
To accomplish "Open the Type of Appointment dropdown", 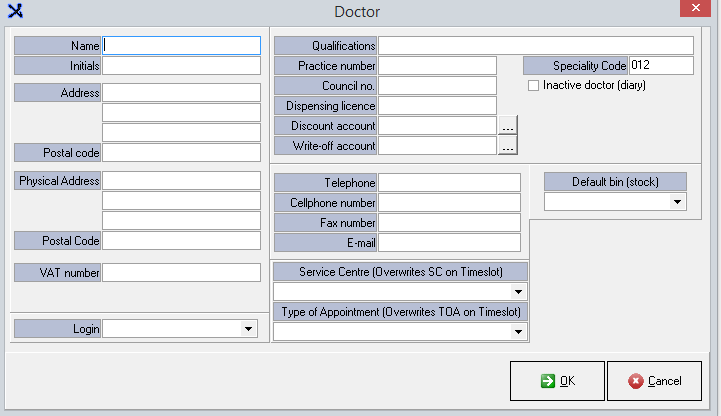I will click(518, 331).
